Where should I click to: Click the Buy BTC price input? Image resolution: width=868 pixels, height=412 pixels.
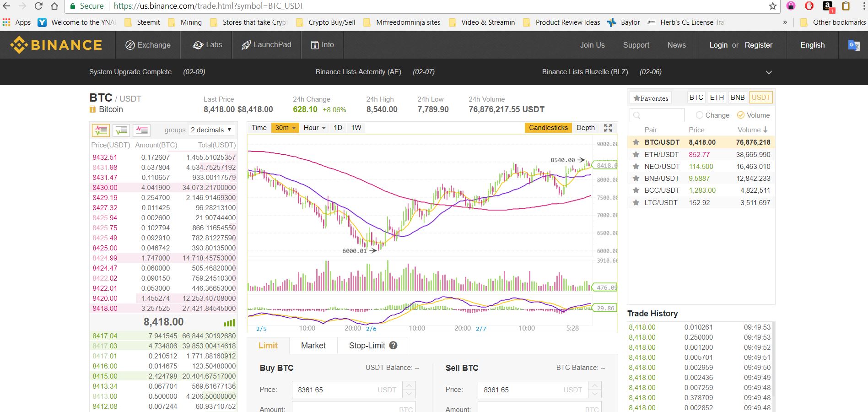pyautogui.click(x=347, y=390)
